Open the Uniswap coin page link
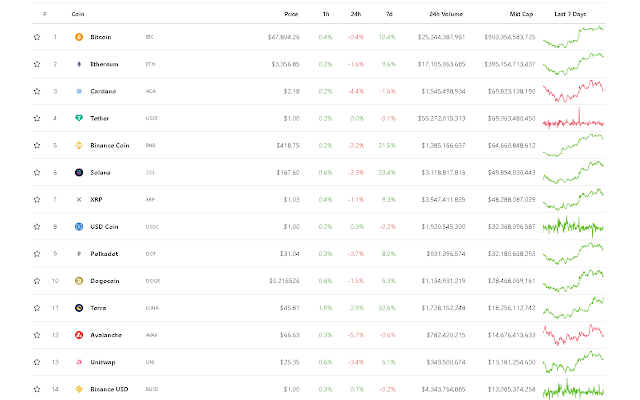The width and height of the screenshot is (640, 400). pyautogui.click(x=102, y=362)
